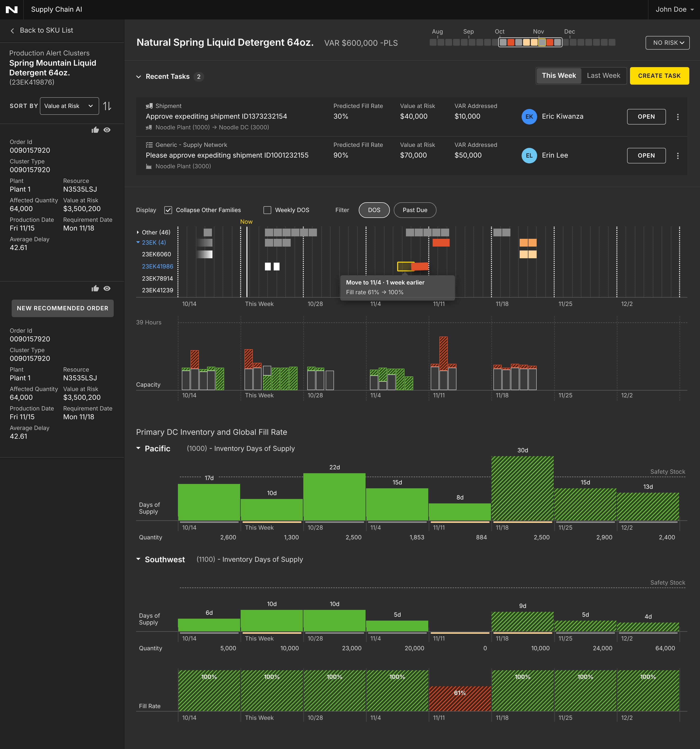
Task: Click NEW RECOMMENDED ORDER button
Action: [62, 308]
